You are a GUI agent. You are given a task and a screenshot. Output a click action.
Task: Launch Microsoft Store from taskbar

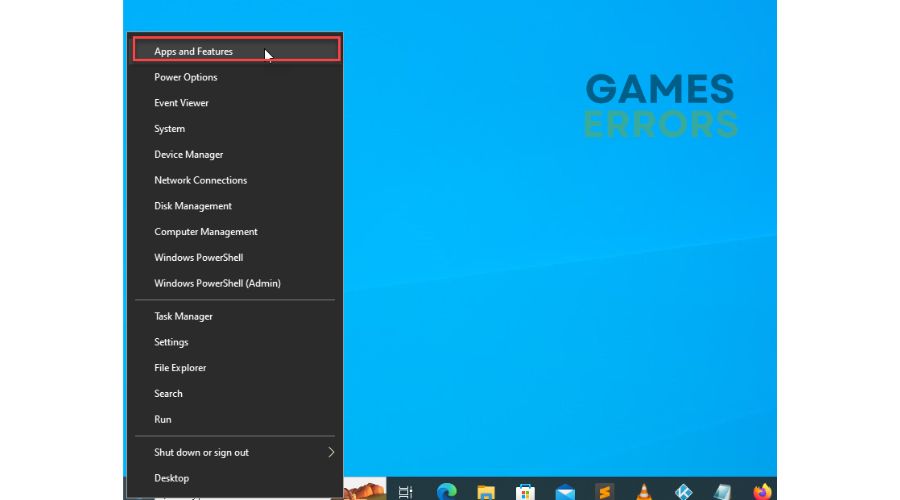pyautogui.click(x=525, y=492)
